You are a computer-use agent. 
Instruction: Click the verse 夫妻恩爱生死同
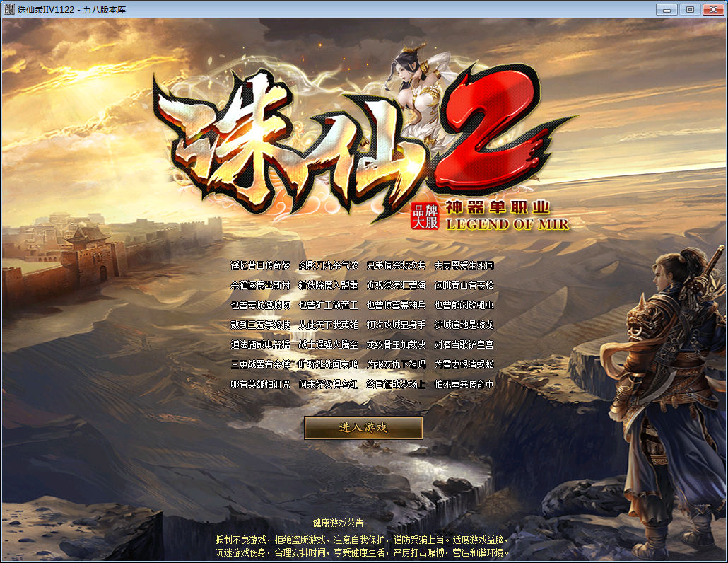(x=464, y=266)
